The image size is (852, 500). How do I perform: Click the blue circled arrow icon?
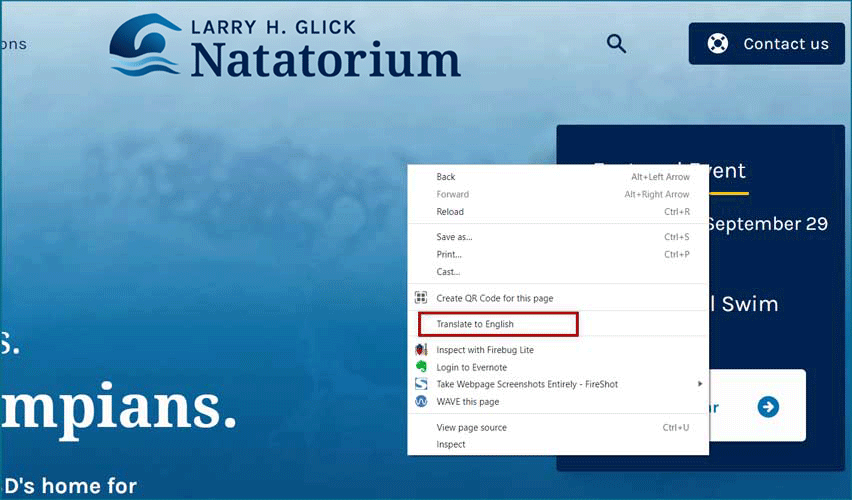pyautogui.click(x=768, y=407)
